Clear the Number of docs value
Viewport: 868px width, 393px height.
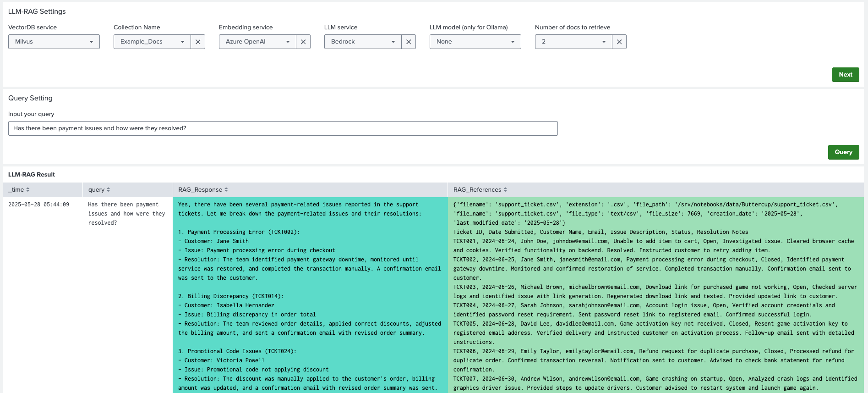point(619,42)
